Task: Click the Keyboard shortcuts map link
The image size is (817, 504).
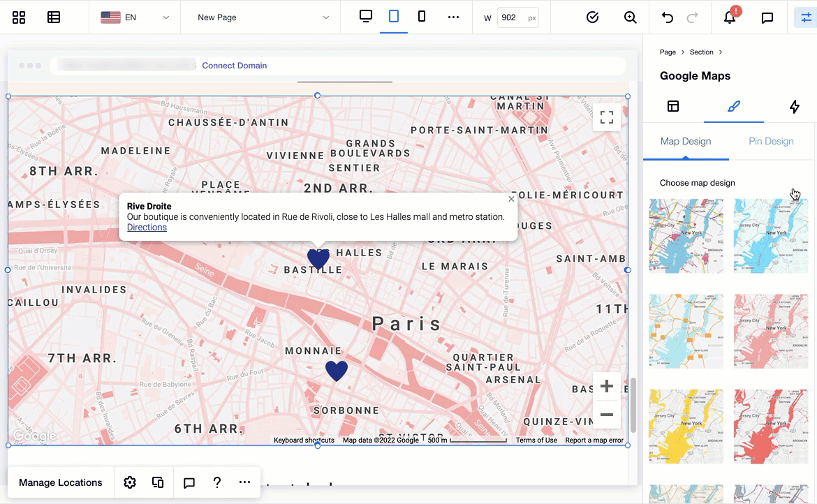Action: click(x=304, y=440)
